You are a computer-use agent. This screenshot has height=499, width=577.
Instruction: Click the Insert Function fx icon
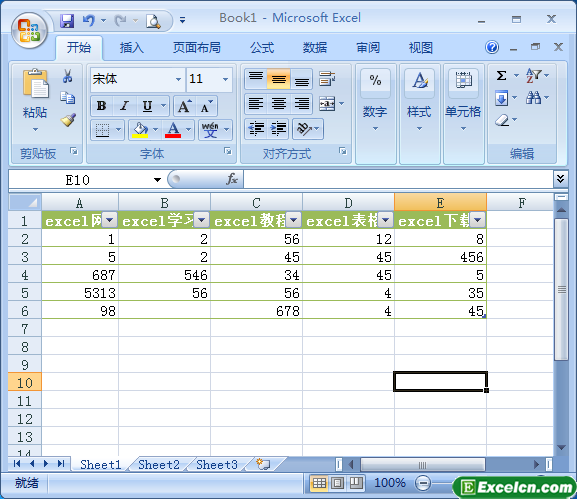(x=232, y=180)
